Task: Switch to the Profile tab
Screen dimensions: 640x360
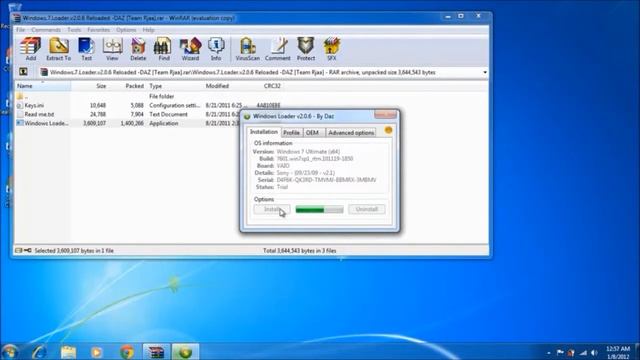Action: [291, 133]
